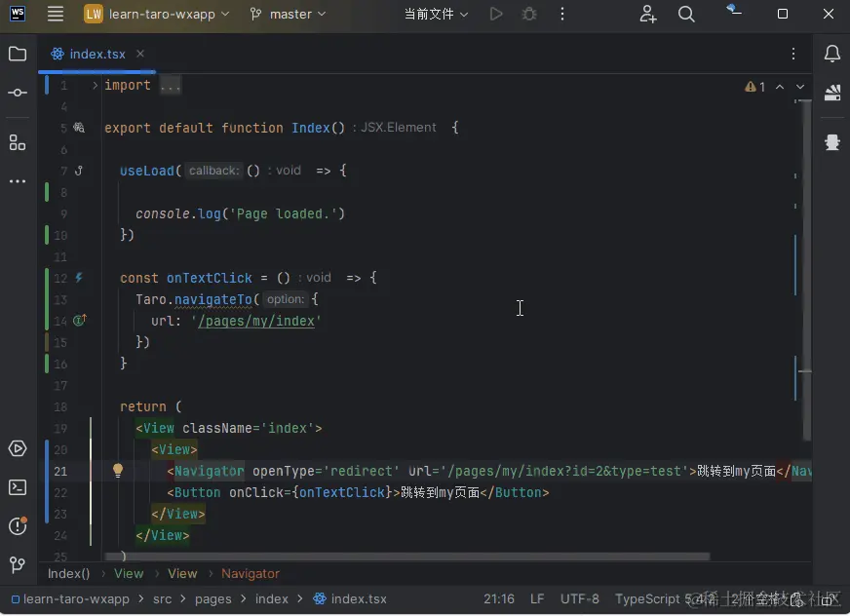Click the Navigator breadcrumb
850x616 pixels.
pos(251,573)
